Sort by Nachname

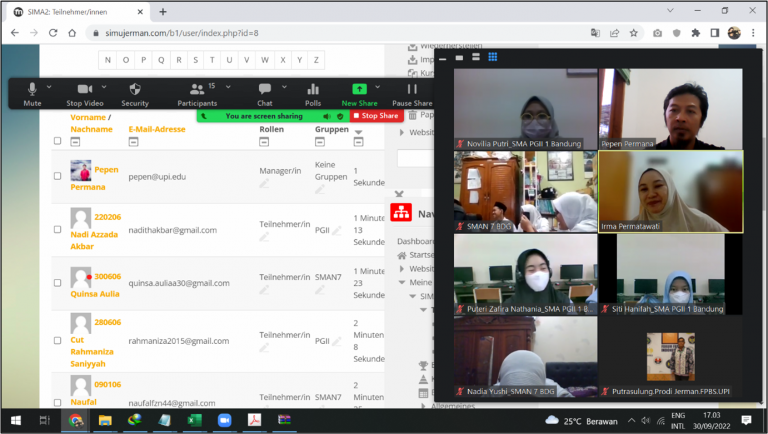pyautogui.click(x=92, y=129)
